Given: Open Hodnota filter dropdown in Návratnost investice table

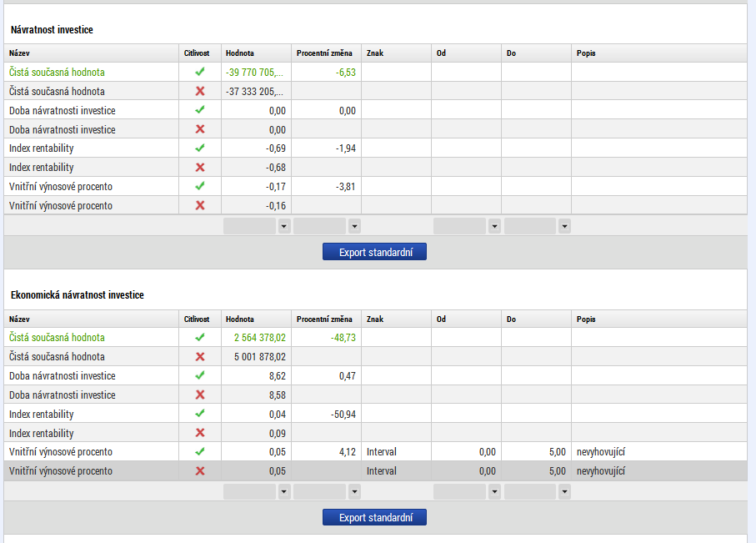Looking at the screenshot, I should (x=284, y=226).
